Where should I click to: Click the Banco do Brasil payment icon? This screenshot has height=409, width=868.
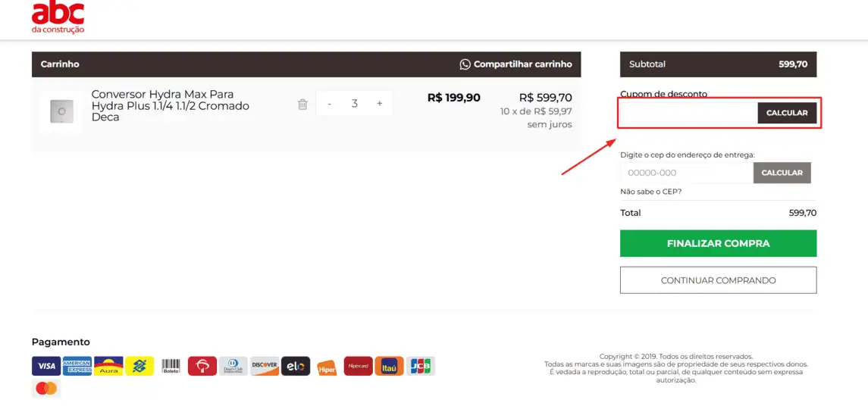pyautogui.click(x=139, y=366)
